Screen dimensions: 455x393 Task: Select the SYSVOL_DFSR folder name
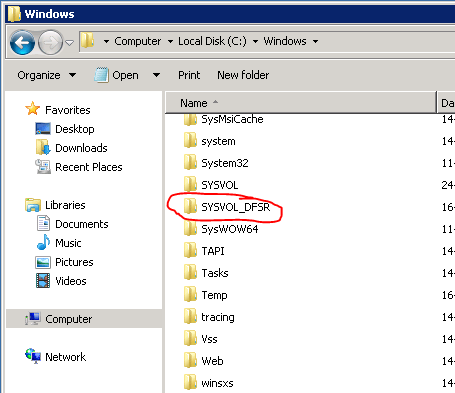(x=236, y=207)
